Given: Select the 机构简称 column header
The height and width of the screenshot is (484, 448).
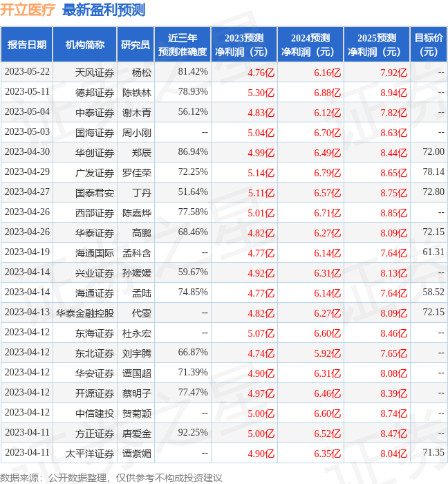Looking at the screenshot, I should 85,45.
